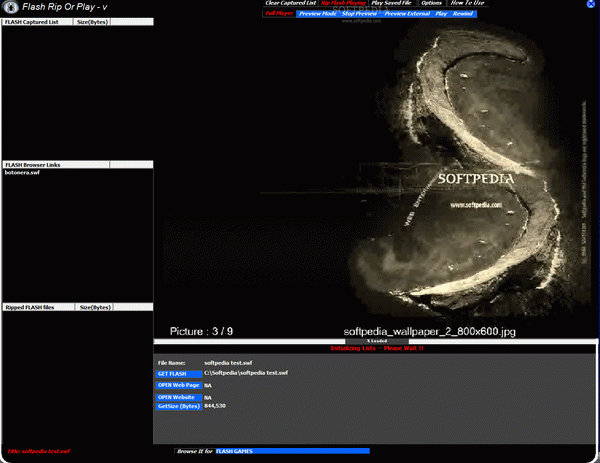Close the application with the blue X icon
Screen dimensions: 600x463
coord(590,4)
